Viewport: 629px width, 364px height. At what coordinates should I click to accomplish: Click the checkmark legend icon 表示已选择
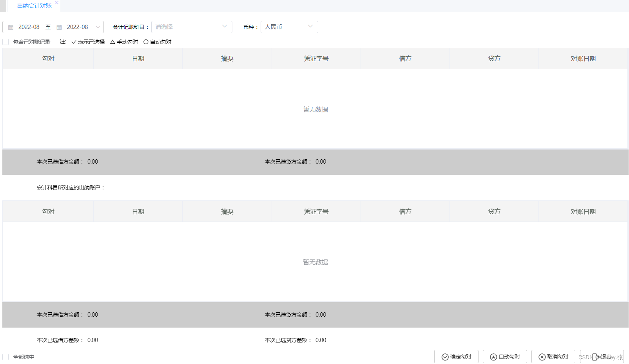[x=74, y=42]
